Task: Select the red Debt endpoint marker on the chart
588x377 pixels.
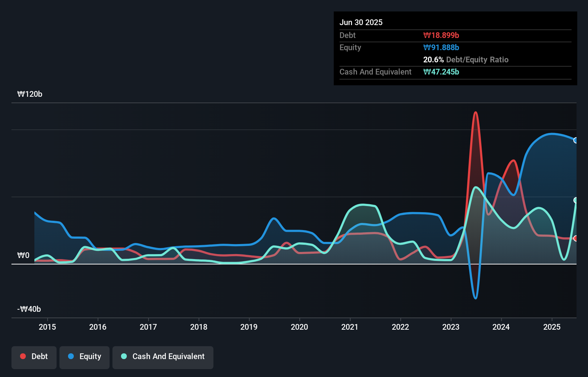Action: (576, 238)
